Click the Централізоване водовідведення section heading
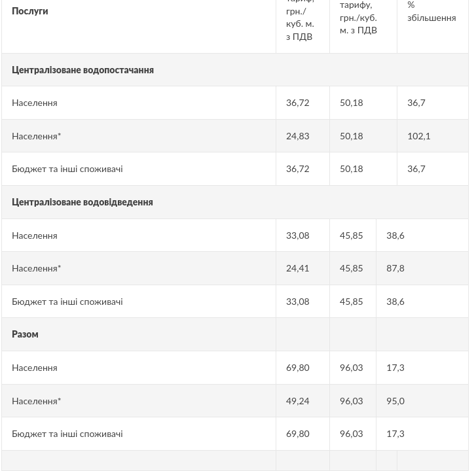 (82, 202)
